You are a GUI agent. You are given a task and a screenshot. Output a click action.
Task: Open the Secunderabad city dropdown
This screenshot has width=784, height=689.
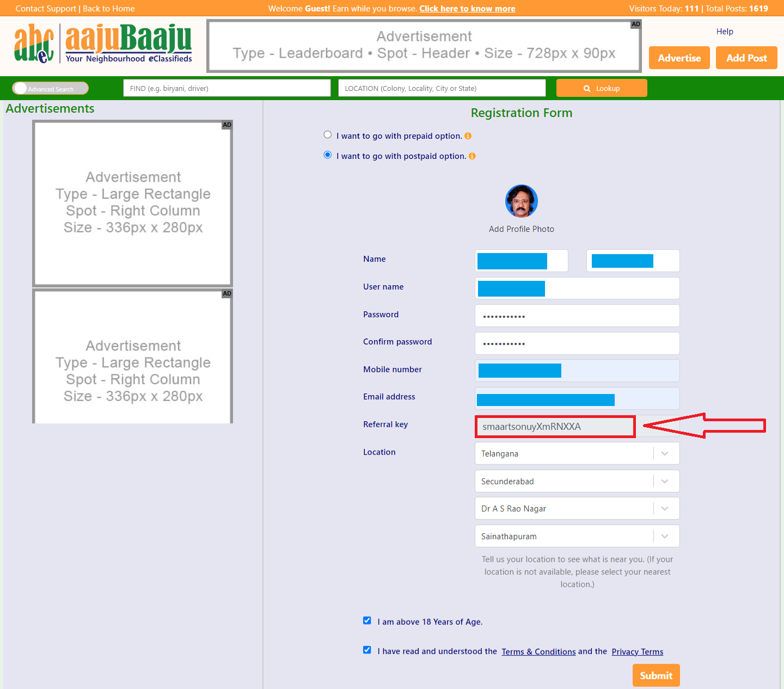[665, 481]
